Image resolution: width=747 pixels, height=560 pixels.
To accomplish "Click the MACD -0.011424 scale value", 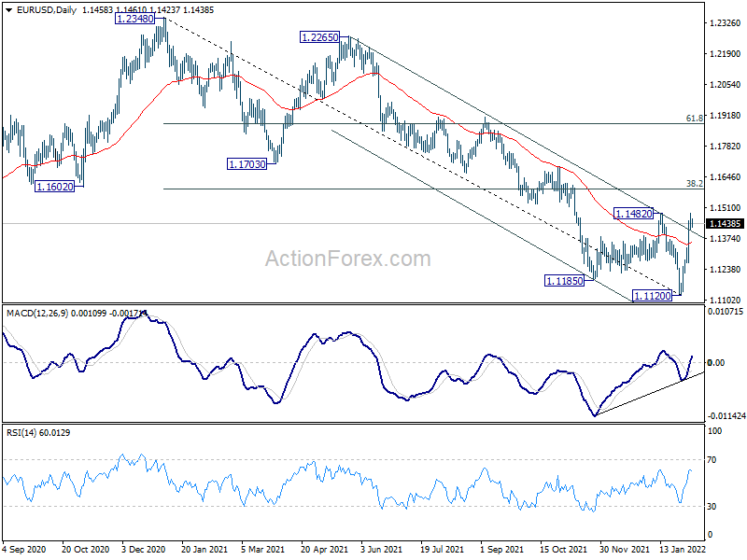I will tap(726, 416).
